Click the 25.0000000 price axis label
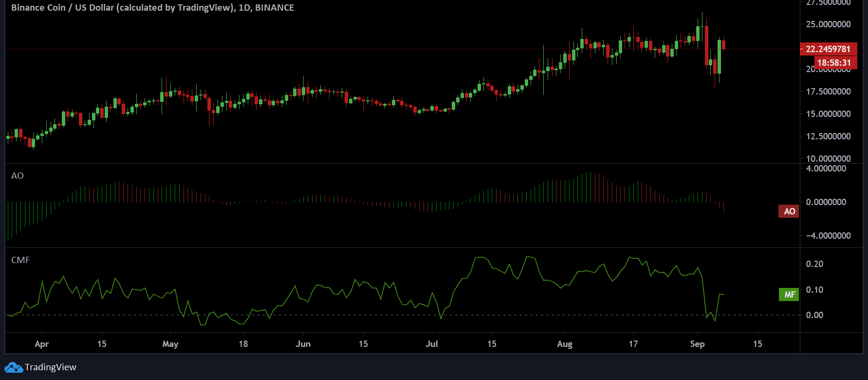 point(828,24)
